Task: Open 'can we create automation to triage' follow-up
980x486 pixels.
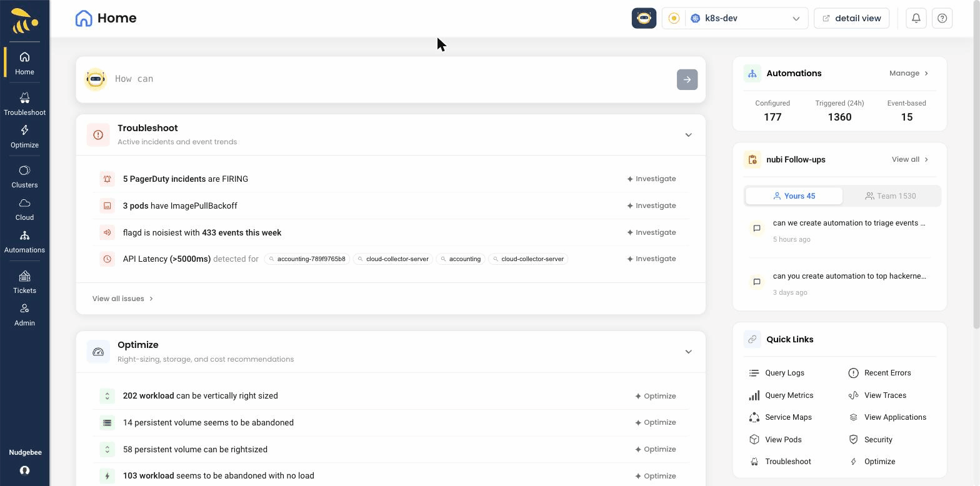Action: (x=839, y=231)
